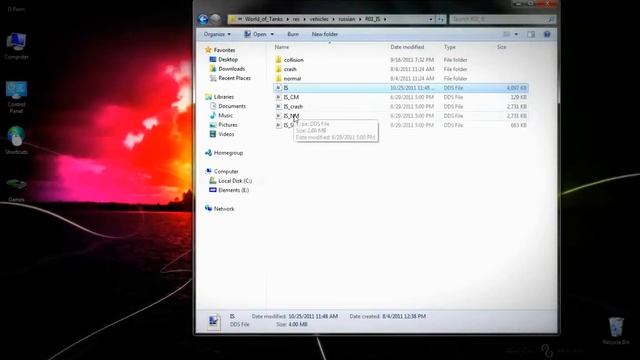Select the Shortcuts desktop icon
The width and height of the screenshot is (640, 360).
click(x=16, y=140)
